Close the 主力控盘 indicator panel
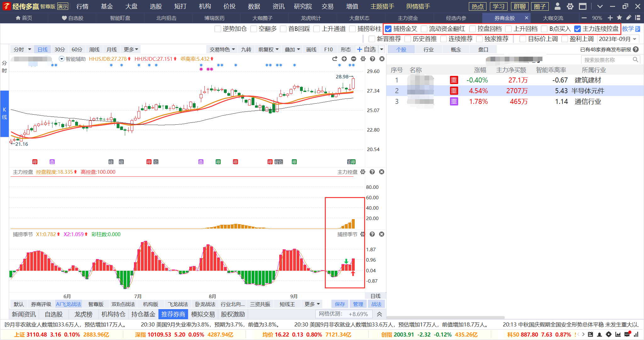The width and height of the screenshot is (644, 340). click(381, 172)
